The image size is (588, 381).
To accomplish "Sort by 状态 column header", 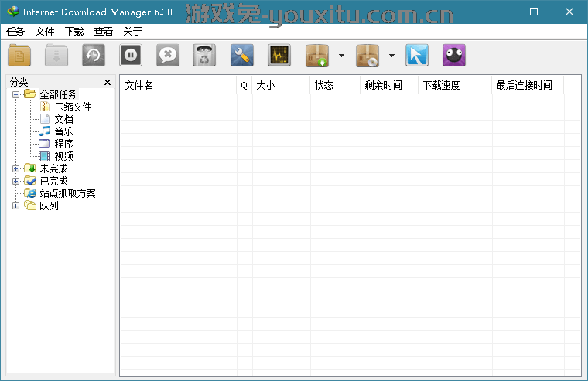I will tap(335, 85).
